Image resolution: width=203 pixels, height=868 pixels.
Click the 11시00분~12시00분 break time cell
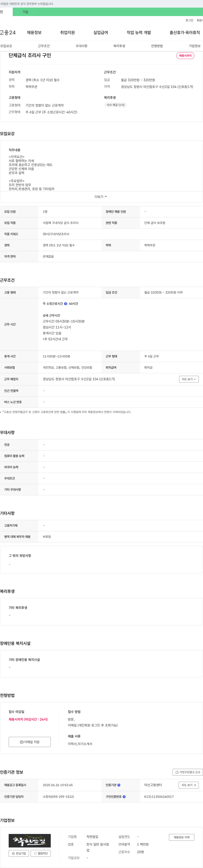[x=56, y=356]
